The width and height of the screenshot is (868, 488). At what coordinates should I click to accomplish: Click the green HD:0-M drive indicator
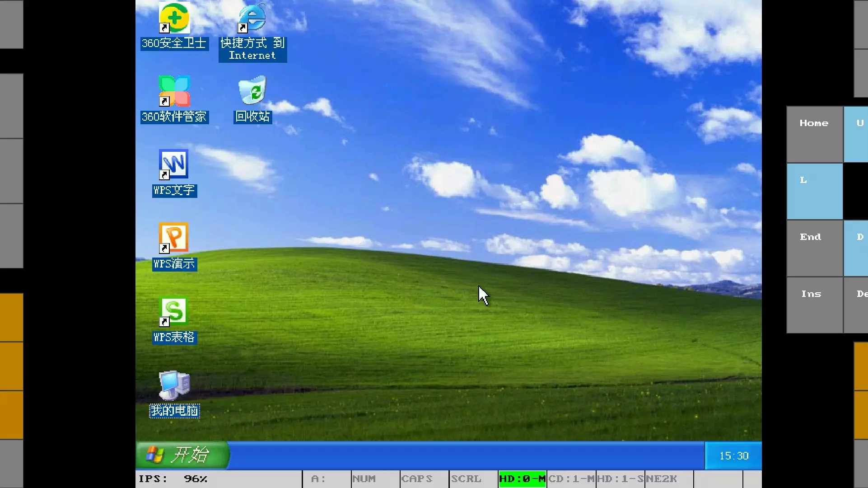(x=523, y=479)
